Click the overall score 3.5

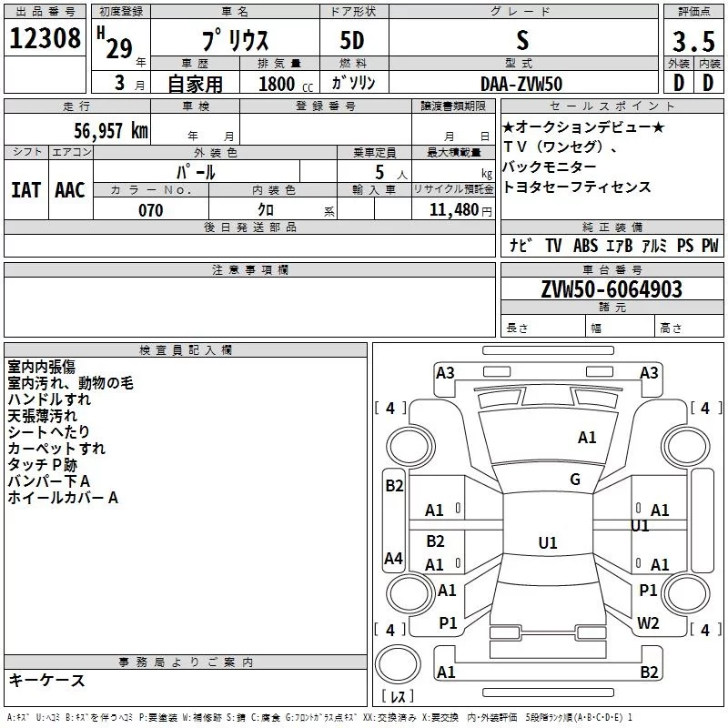693,41
